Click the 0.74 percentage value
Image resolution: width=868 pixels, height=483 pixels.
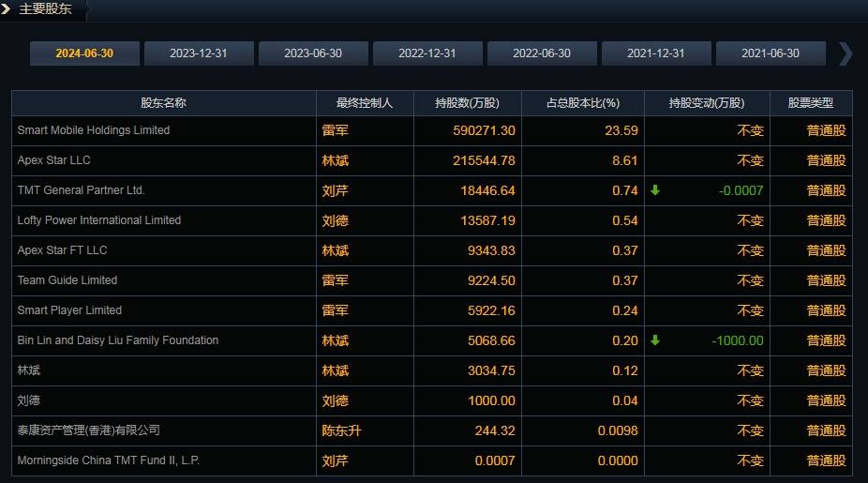[625, 190]
